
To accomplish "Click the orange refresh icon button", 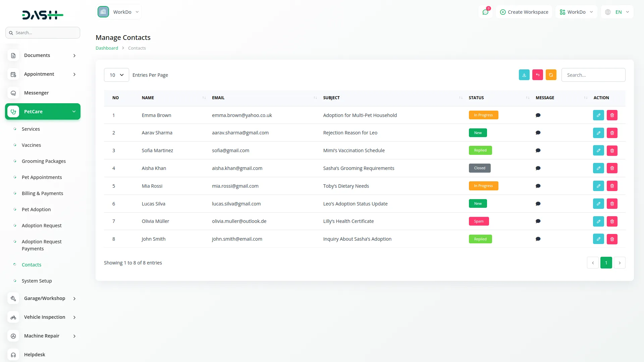I will click(551, 75).
